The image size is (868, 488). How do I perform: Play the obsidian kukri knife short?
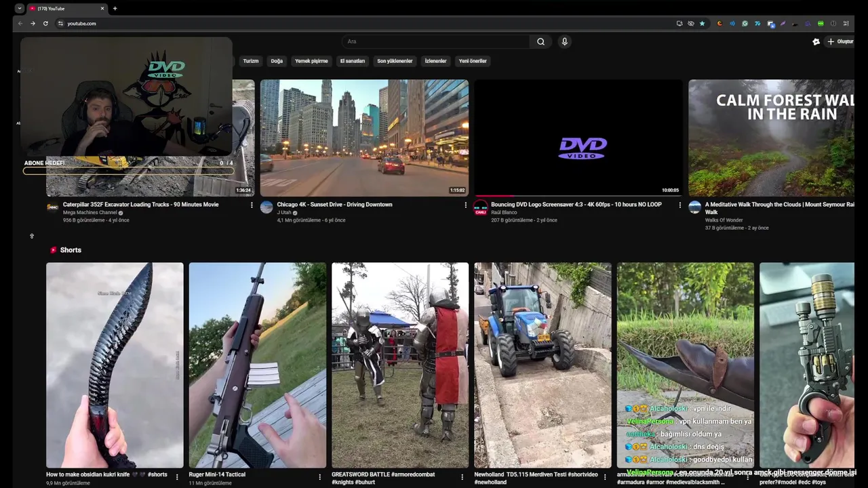point(115,365)
